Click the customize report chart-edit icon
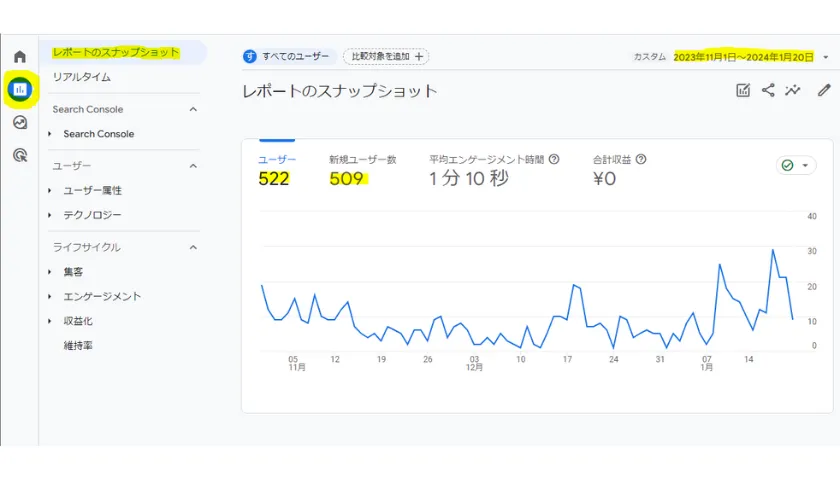 [x=743, y=90]
